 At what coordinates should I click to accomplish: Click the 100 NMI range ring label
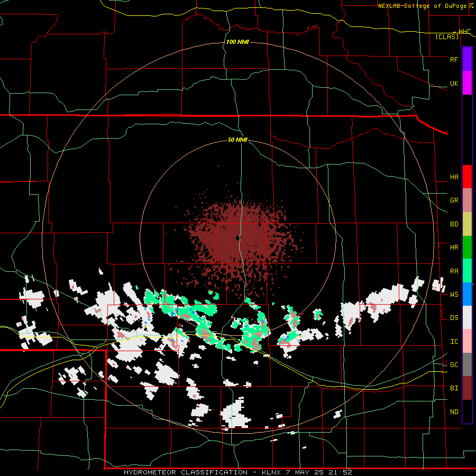(x=237, y=42)
